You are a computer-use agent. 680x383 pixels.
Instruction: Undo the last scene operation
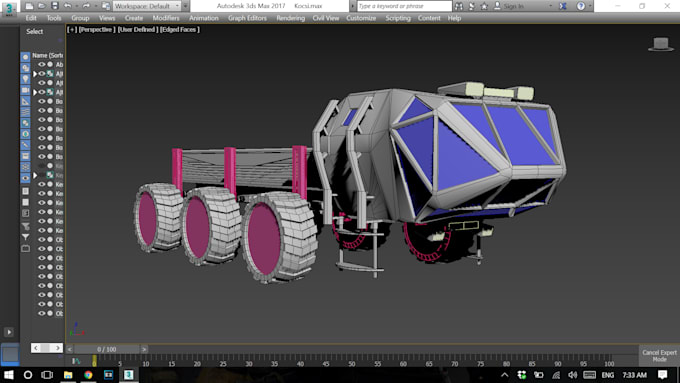pos(67,6)
